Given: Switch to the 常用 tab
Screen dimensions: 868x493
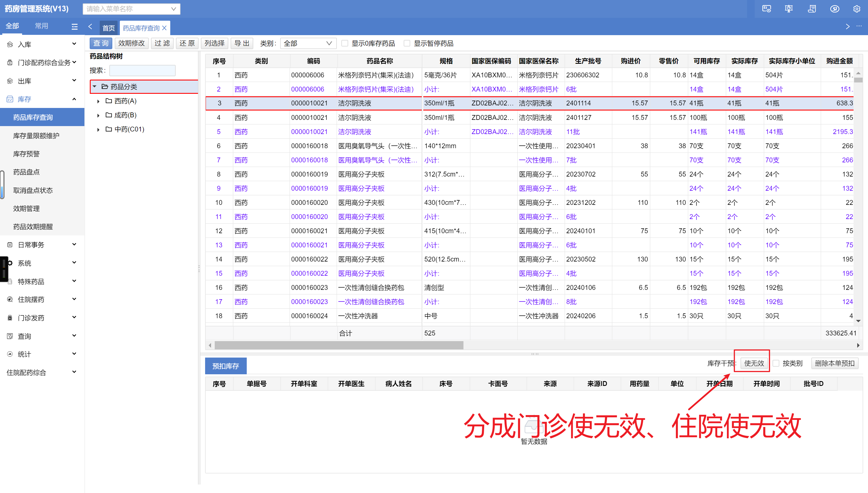Looking at the screenshot, I should tap(41, 26).
